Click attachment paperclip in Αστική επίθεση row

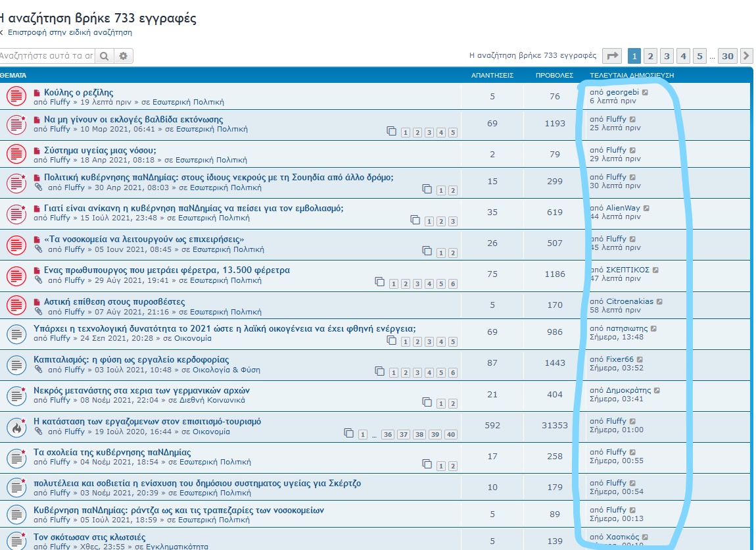coord(39,311)
